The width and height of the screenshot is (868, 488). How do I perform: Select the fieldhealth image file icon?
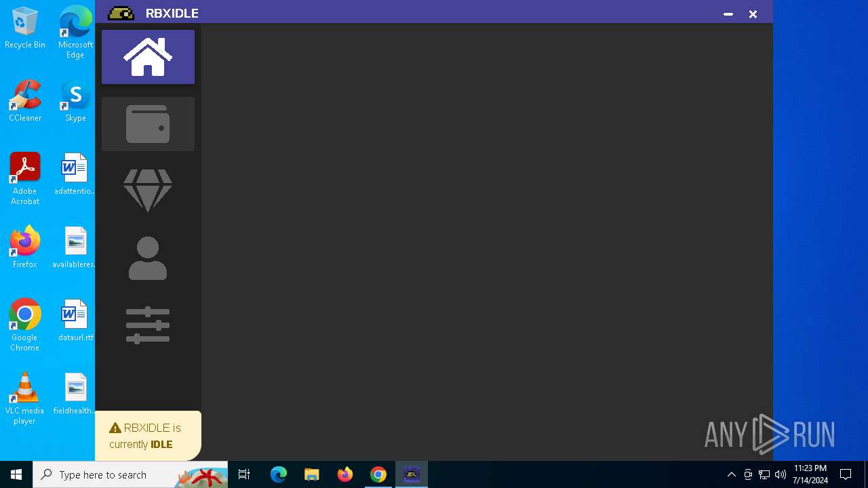tap(75, 394)
